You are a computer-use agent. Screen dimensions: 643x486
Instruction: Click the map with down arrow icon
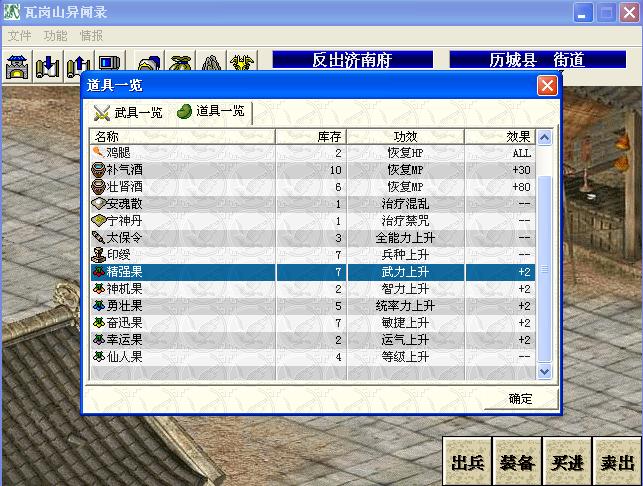coord(48,66)
